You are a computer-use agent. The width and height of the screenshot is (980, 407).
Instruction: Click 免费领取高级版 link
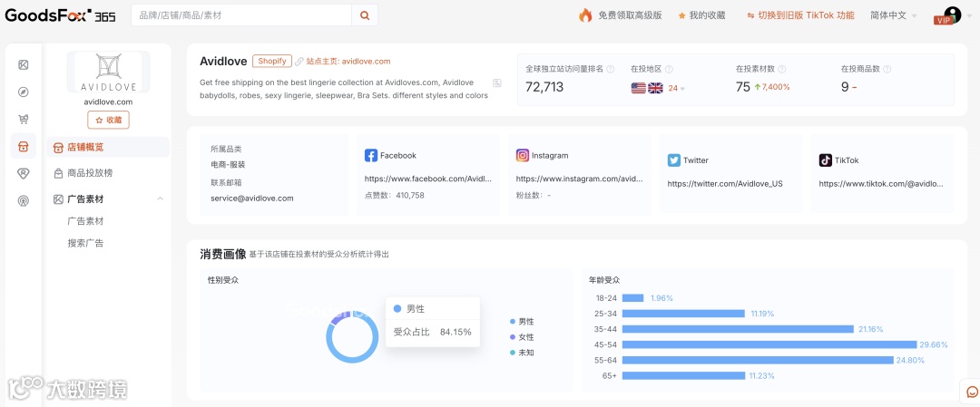click(630, 15)
